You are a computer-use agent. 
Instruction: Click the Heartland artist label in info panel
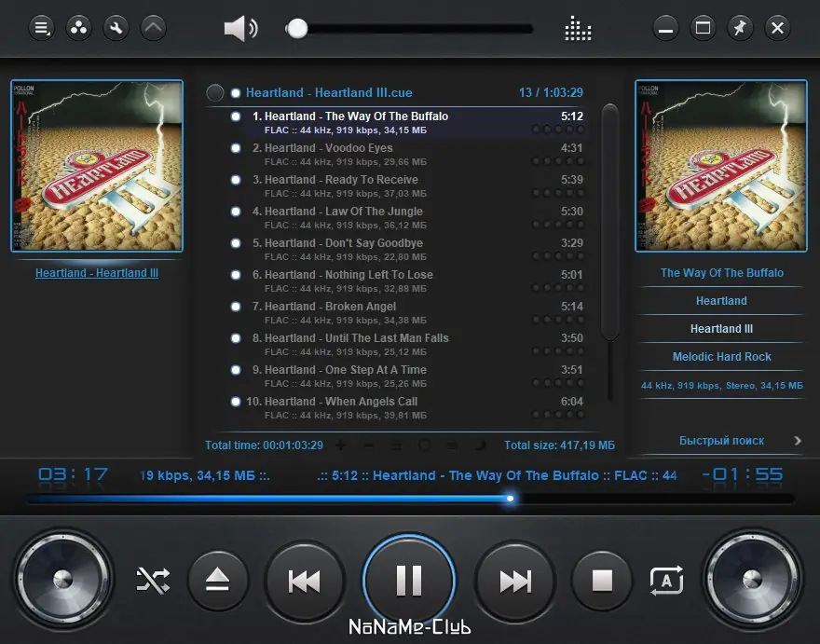721,301
